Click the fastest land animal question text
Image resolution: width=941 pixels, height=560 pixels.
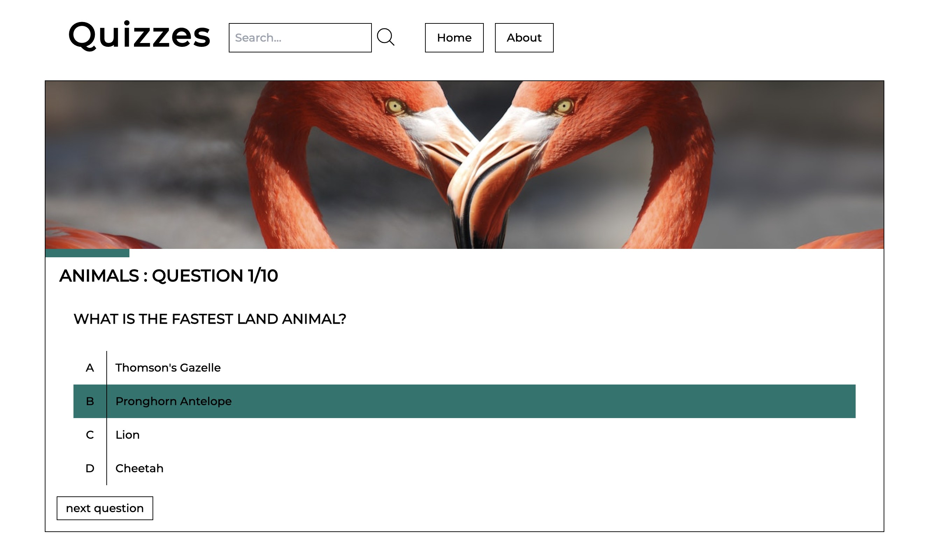(210, 319)
